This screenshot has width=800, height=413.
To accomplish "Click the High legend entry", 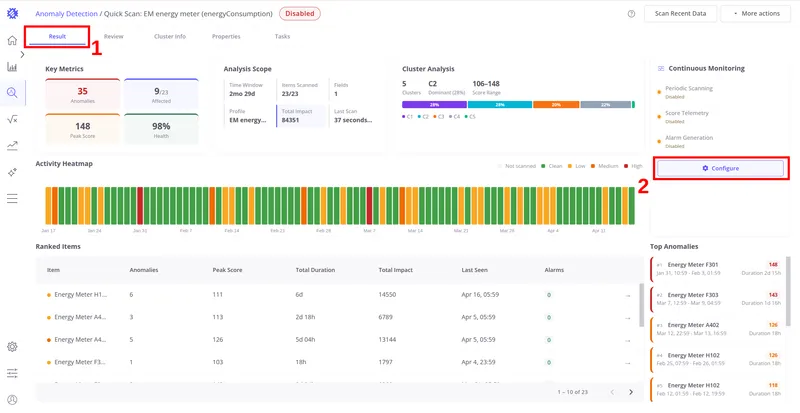I will (633, 166).
